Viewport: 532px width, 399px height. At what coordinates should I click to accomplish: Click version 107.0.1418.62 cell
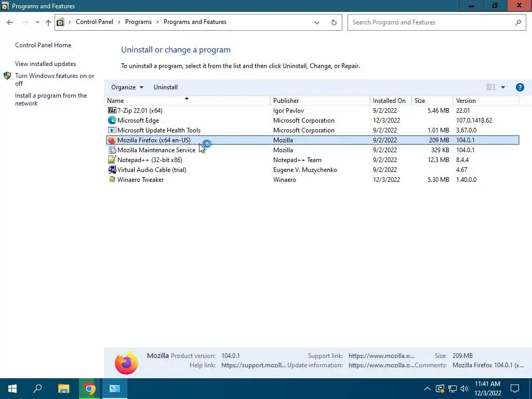tap(474, 120)
